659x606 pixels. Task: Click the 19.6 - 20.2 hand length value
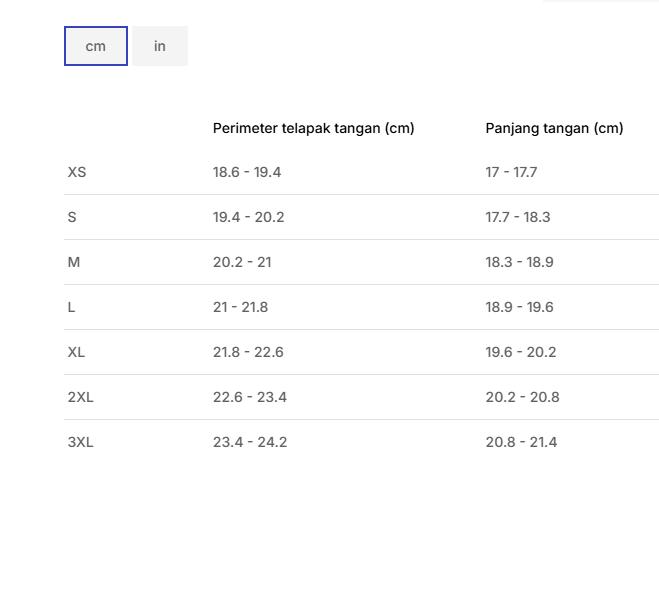coord(520,352)
